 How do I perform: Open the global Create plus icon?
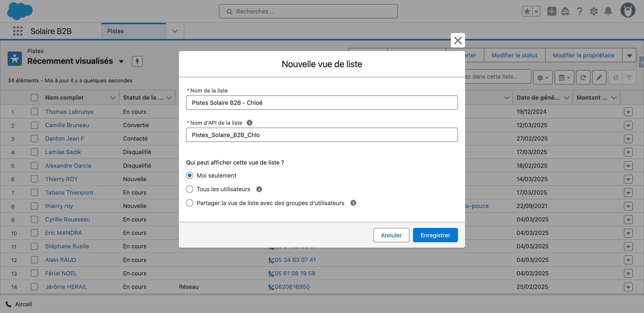point(551,11)
